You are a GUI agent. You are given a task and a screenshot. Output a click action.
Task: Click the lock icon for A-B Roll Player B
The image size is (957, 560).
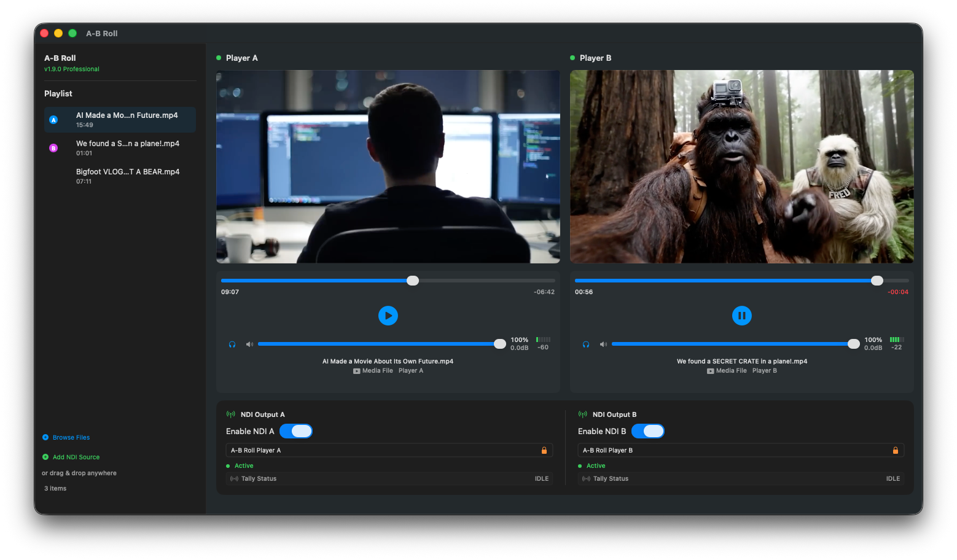(895, 450)
